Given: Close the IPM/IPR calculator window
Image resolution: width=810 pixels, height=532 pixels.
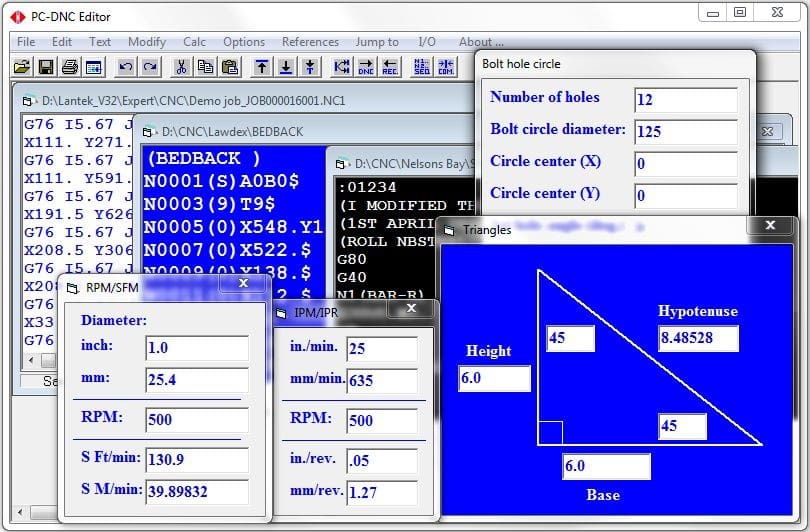Looking at the screenshot, I should pyautogui.click(x=411, y=308).
